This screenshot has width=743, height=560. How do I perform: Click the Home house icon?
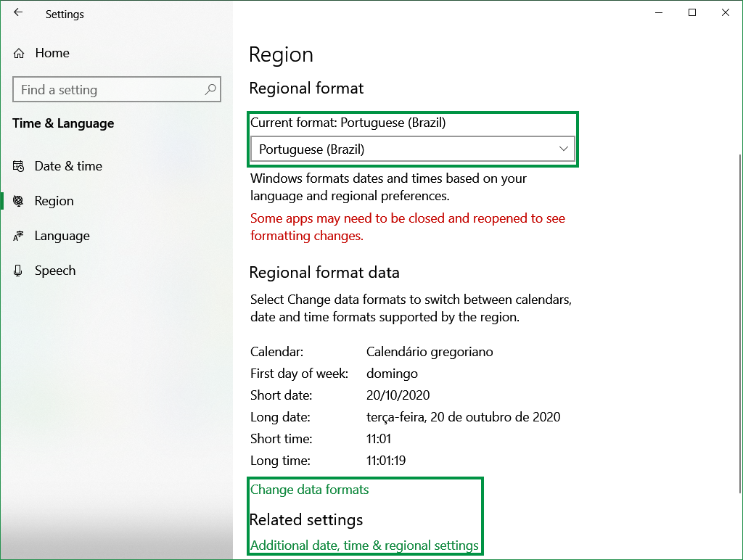17,52
